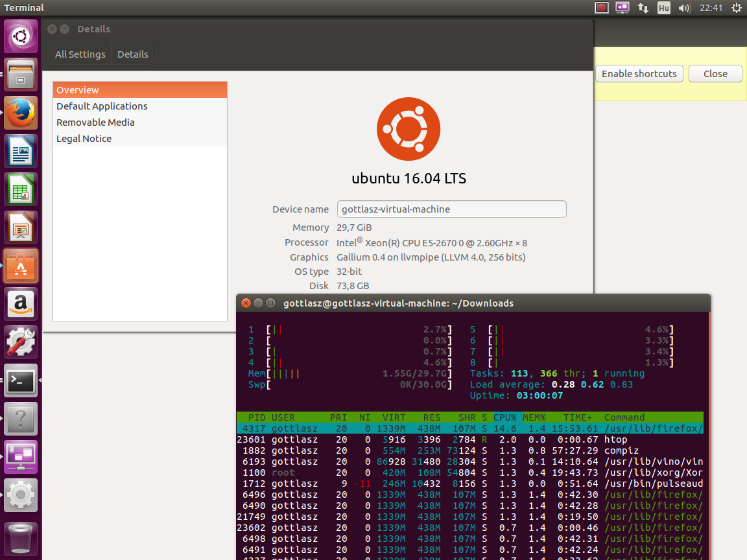Image resolution: width=747 pixels, height=560 pixels.
Task: Select the root Xorg process row
Action: 469,472
